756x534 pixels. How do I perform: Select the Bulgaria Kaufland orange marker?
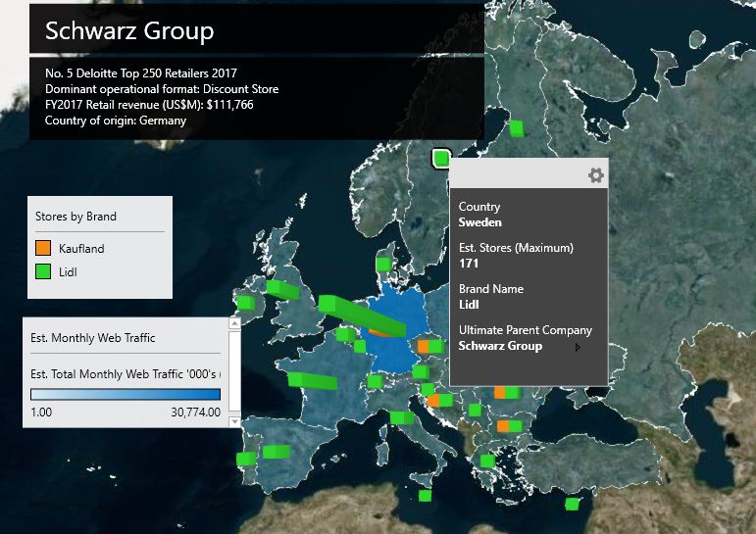[x=503, y=426]
